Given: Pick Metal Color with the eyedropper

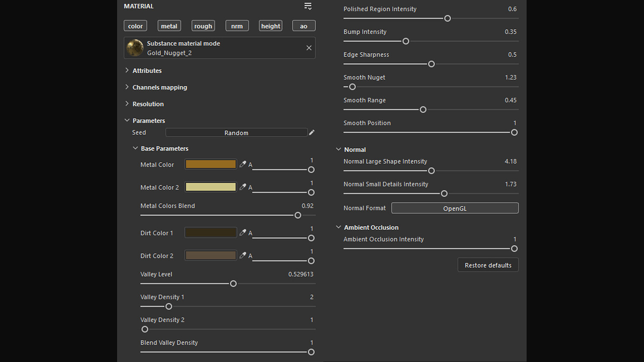Looking at the screenshot, I should tap(243, 164).
